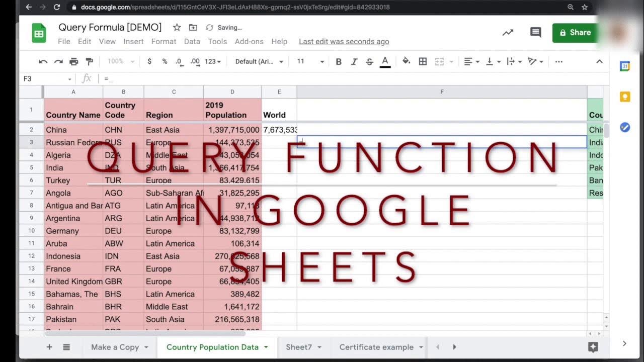Open more toolbar options
The image size is (644, 362).
pos(559,61)
